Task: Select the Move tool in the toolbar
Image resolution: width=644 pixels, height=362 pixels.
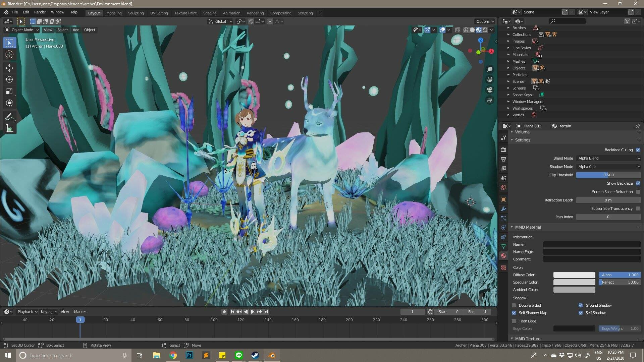Action: [9, 68]
